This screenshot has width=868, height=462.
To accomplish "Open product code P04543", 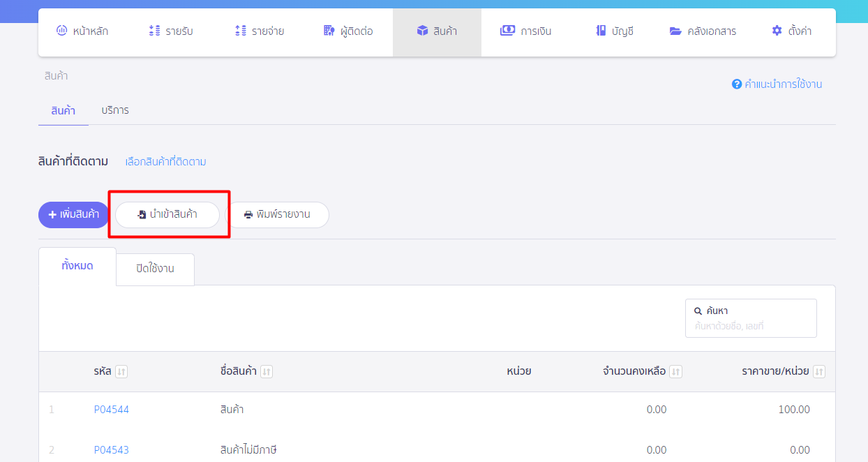I will 112,450.
